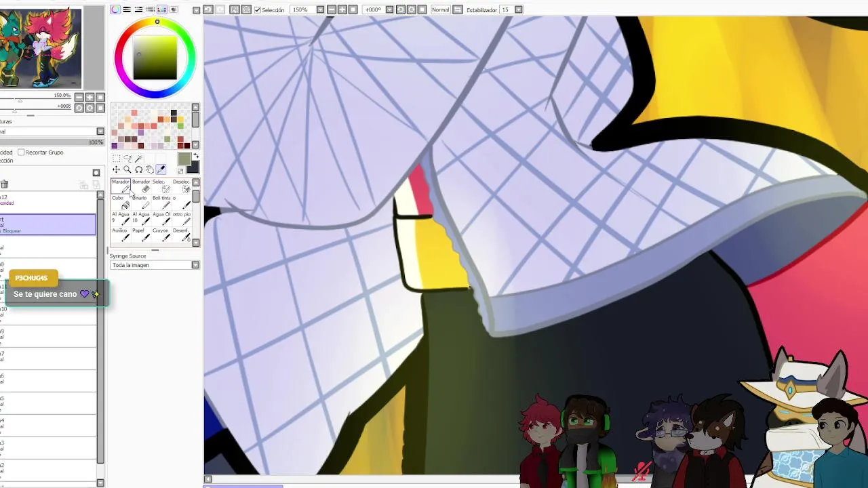Select the Boli tinta pen tool
Viewport: 868px width, 488px height.
tap(161, 203)
